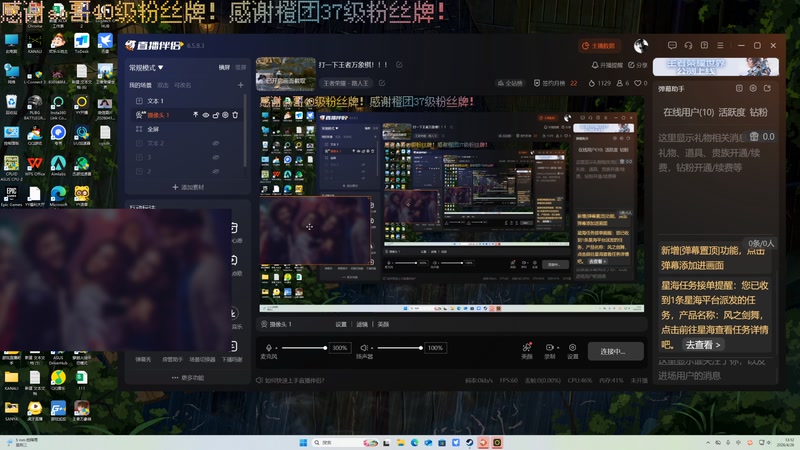Screen dimensions: 800x450
Task: Click the stream cover thumbnail
Action: click(286, 73)
